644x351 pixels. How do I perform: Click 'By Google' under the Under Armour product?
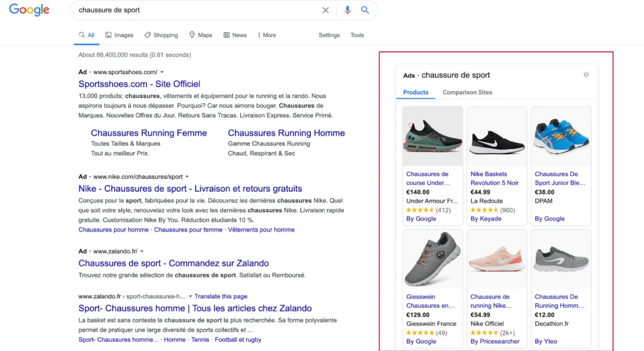421,219
